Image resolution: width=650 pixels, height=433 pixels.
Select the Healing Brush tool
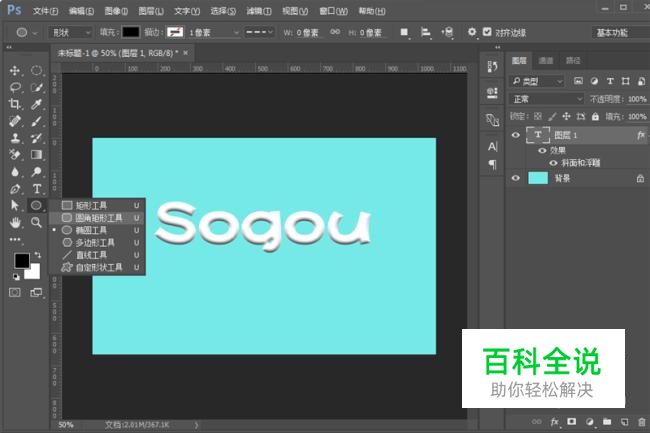click(x=15, y=121)
